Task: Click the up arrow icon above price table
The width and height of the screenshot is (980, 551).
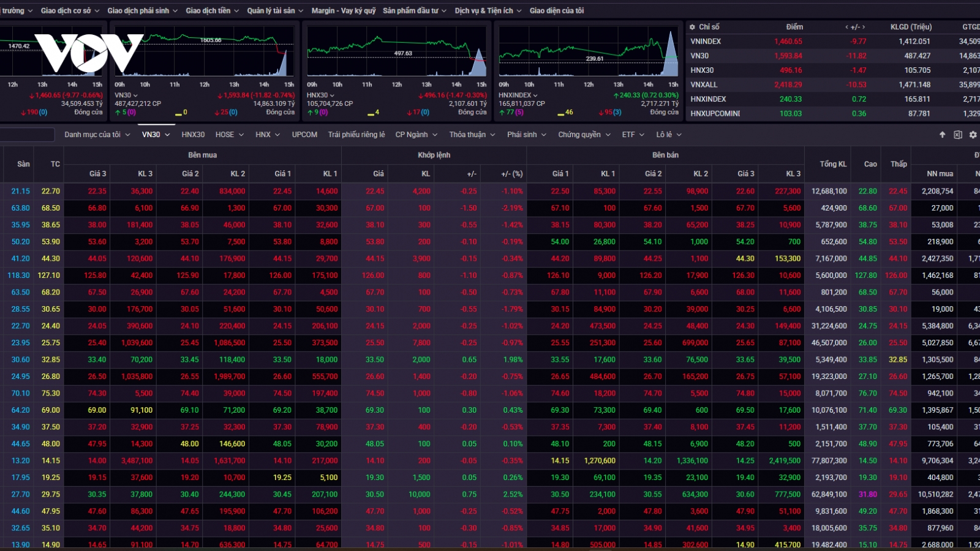Action: click(943, 135)
